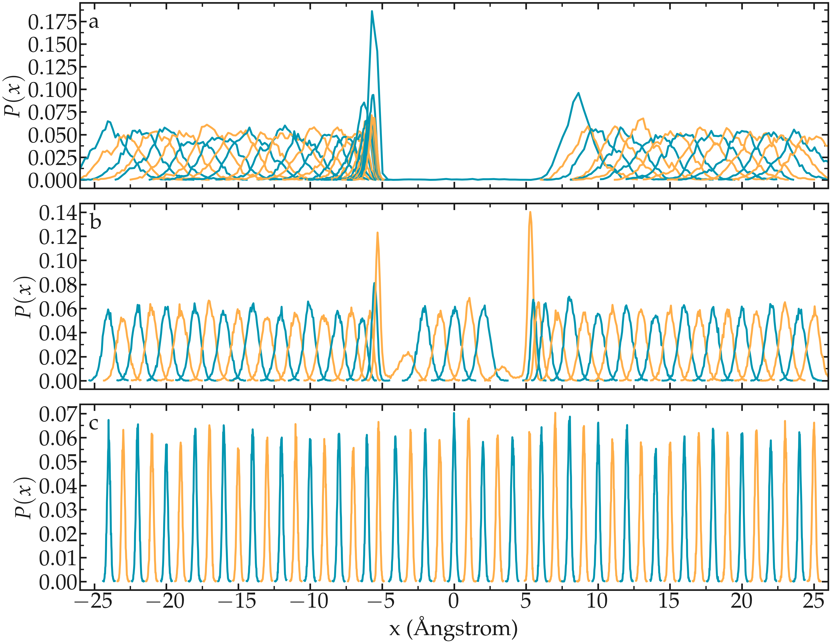Click the '0.03' tick label in panel c
The image size is (831, 644).
click(x=58, y=510)
